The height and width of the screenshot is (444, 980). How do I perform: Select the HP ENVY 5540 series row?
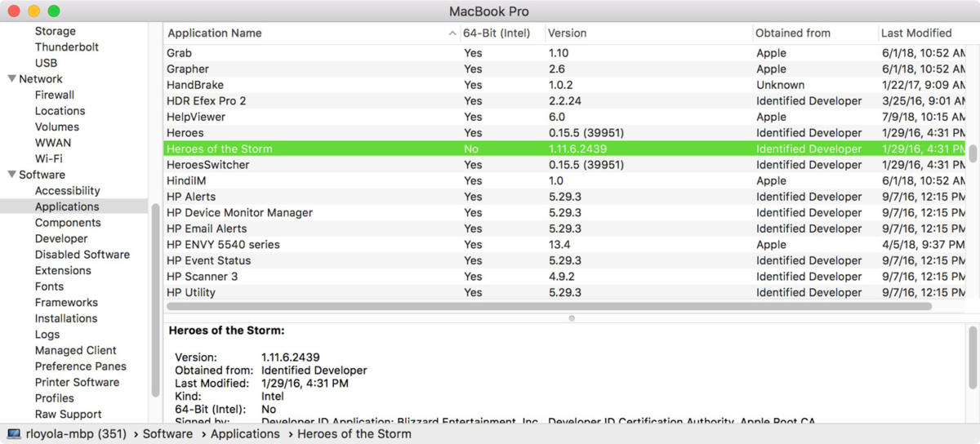click(563, 245)
